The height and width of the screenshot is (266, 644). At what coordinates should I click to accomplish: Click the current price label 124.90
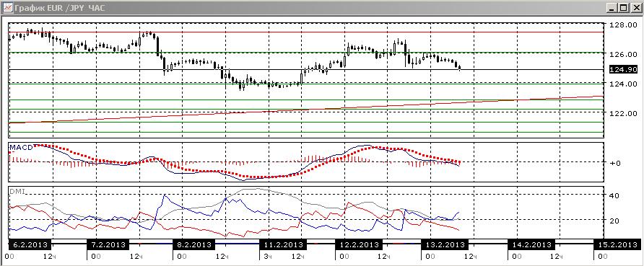click(x=625, y=69)
